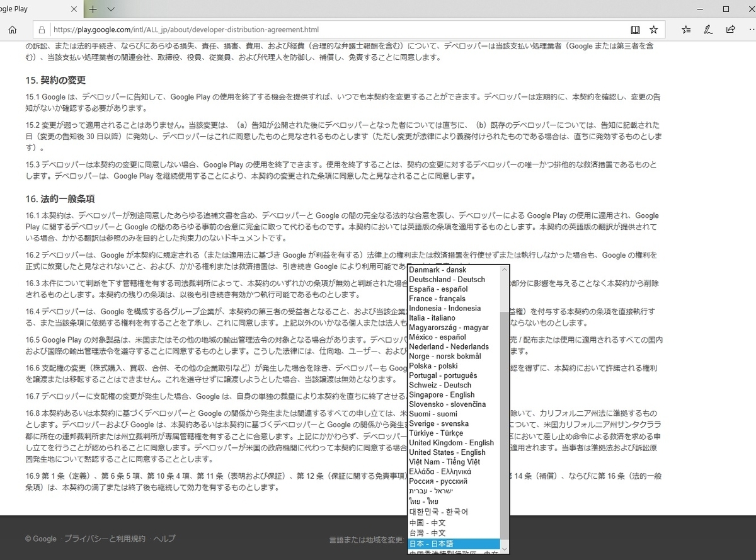Click the 言語または地域を変更 label
The image size is (756, 560).
[x=366, y=540]
